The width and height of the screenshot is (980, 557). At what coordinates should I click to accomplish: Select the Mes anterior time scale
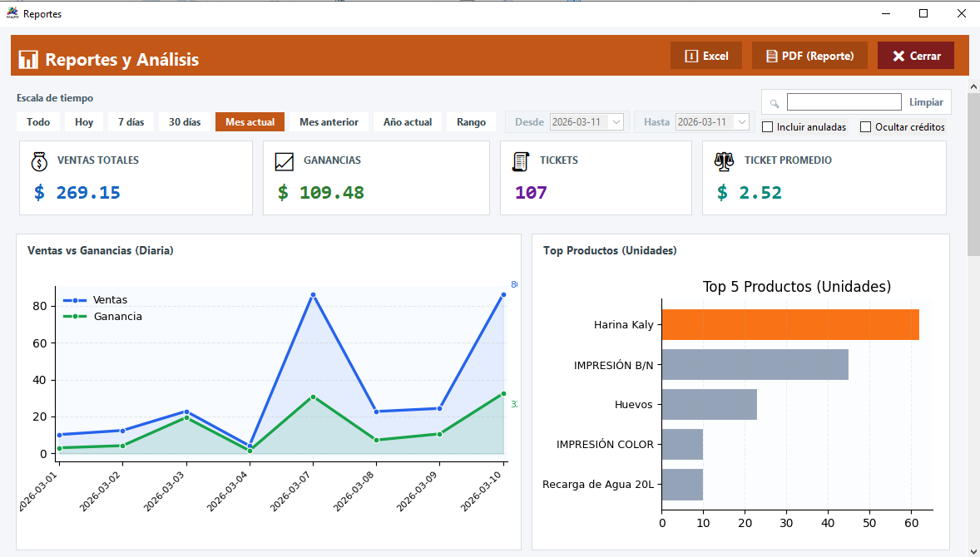pos(329,122)
